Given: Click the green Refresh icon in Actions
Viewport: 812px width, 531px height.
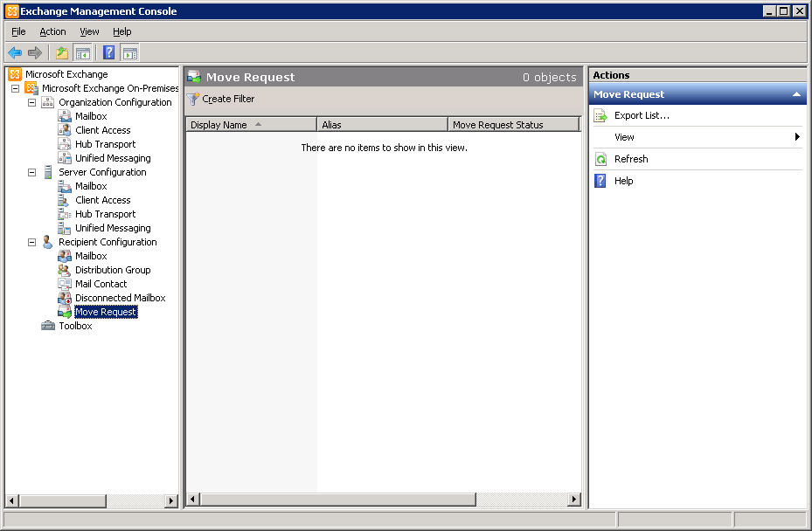Looking at the screenshot, I should (600, 159).
